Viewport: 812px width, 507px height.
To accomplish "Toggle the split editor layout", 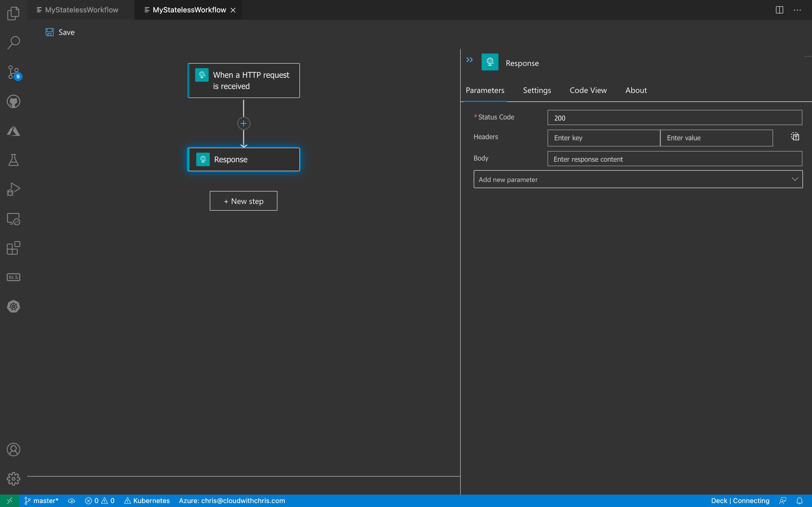I will tap(779, 10).
